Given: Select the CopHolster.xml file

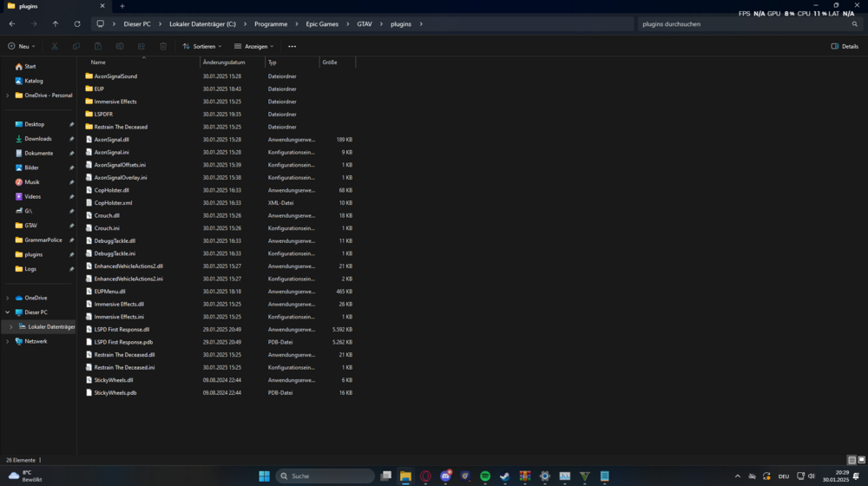Looking at the screenshot, I should (113, 203).
